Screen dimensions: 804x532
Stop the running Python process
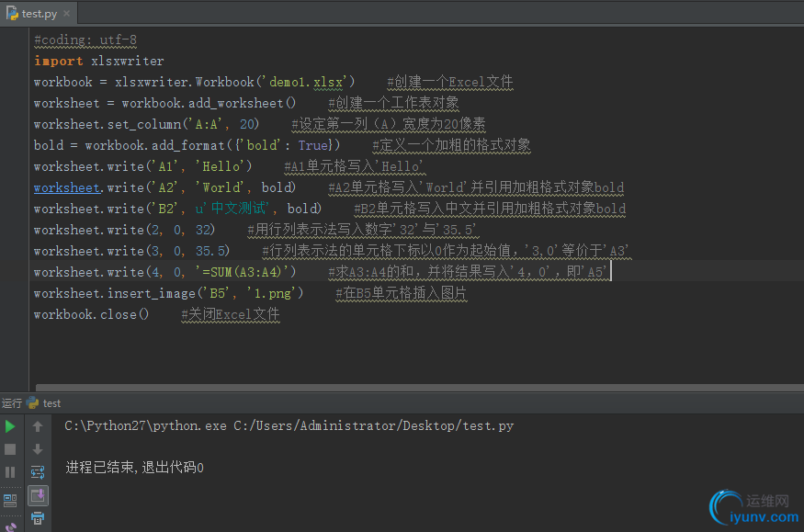point(10,449)
